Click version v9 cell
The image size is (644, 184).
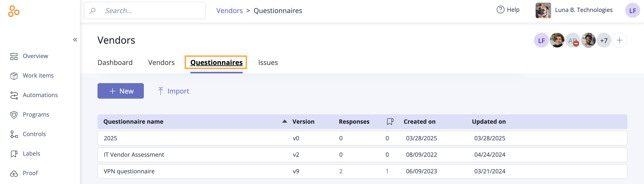(x=296, y=171)
